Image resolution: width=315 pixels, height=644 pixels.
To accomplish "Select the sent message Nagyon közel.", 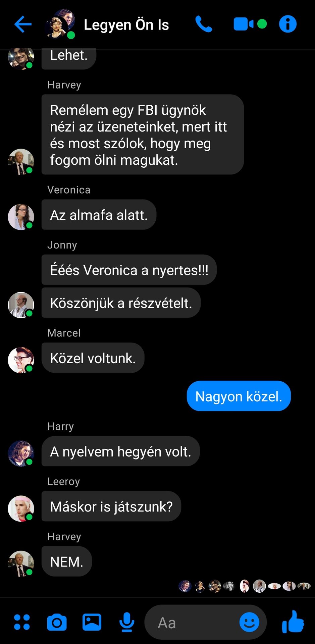I will [239, 396].
